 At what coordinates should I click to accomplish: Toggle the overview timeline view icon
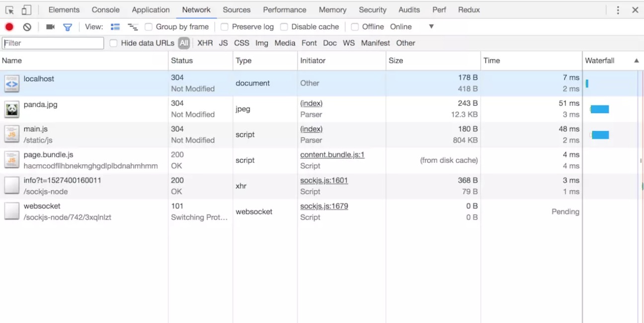[x=132, y=27]
